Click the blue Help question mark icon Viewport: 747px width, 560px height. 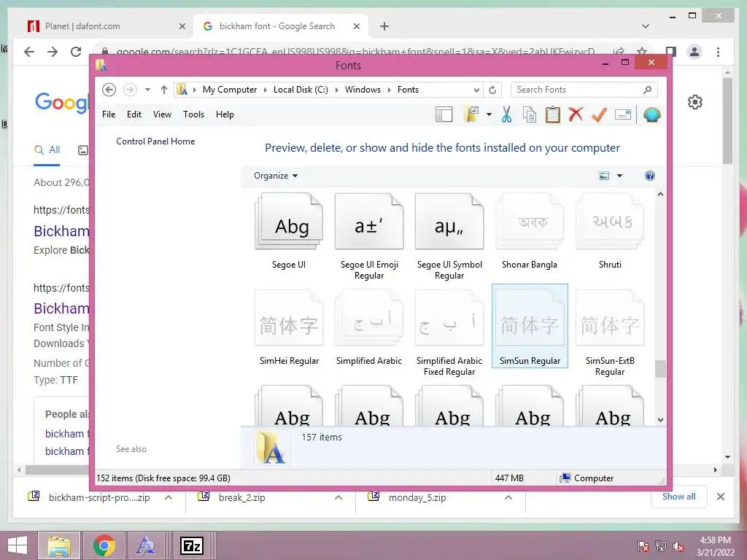click(650, 176)
